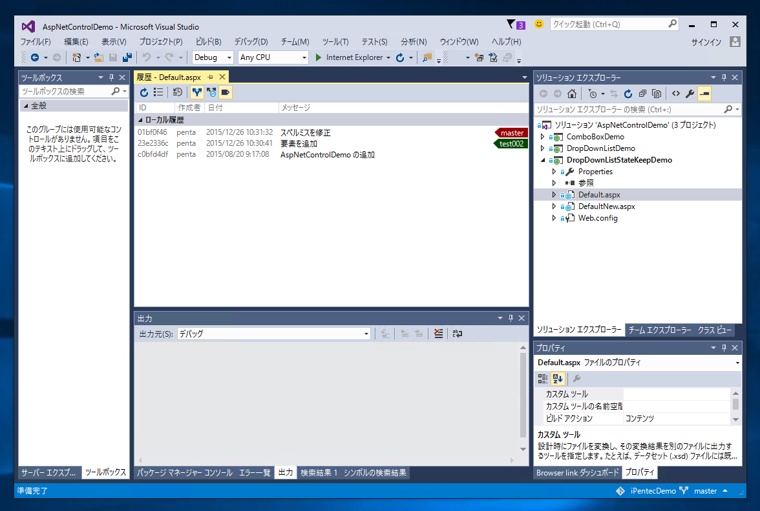Click Show All Files icon in Solution Explorer
This screenshot has height=511, width=760.
(x=656, y=94)
